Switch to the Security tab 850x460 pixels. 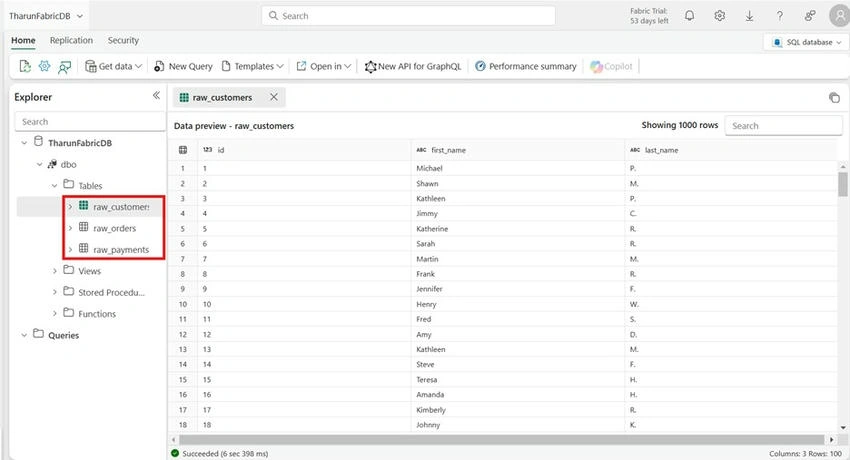pos(123,41)
